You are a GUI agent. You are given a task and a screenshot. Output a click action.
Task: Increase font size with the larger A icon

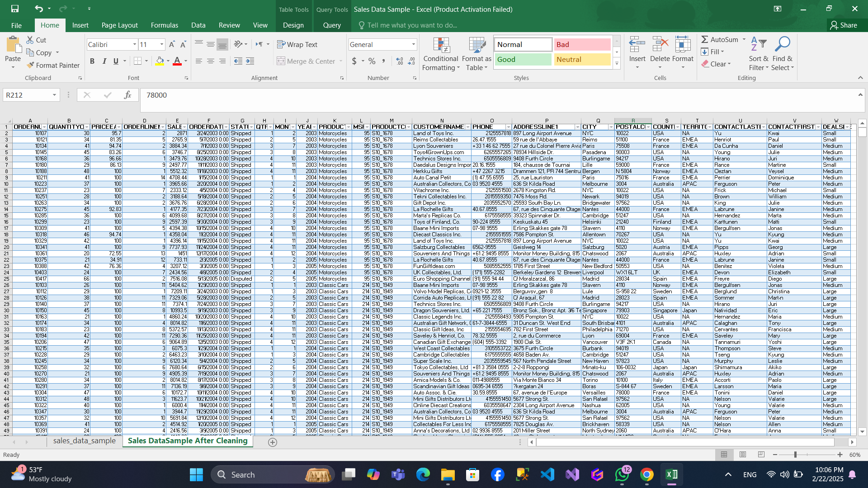[x=172, y=44]
